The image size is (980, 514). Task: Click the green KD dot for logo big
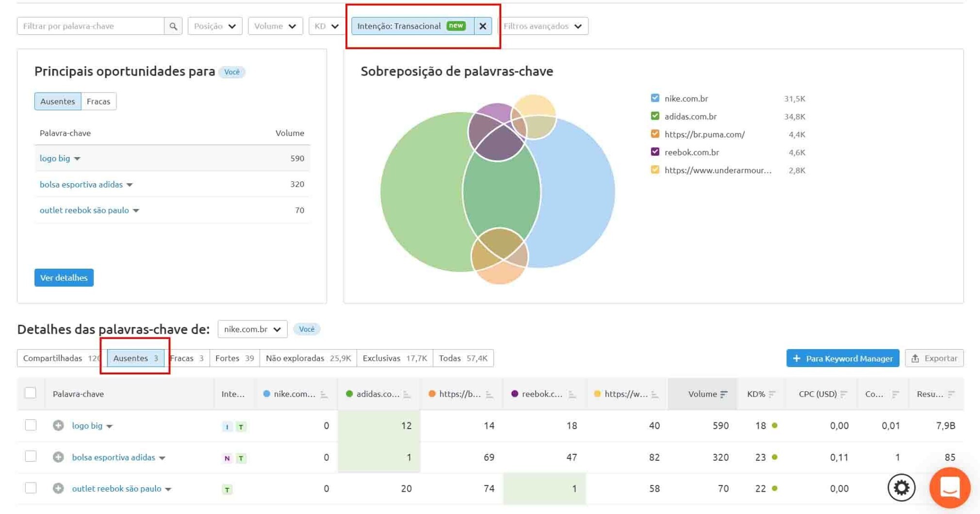(775, 425)
